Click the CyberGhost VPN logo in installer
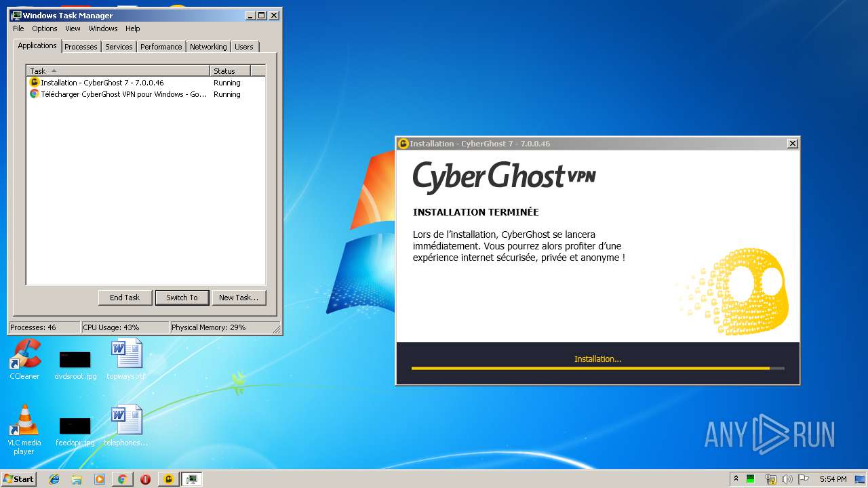The image size is (868, 488). (504, 176)
